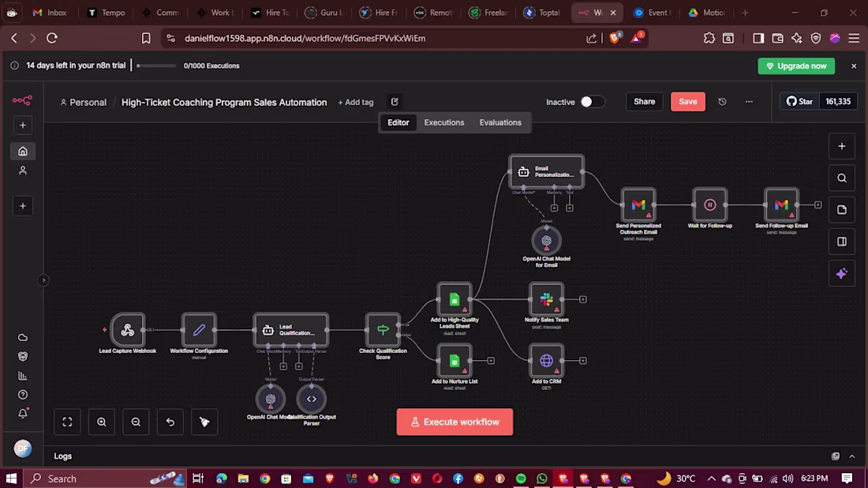
Task: Open the three-dots workflow options menu
Action: (x=749, y=102)
